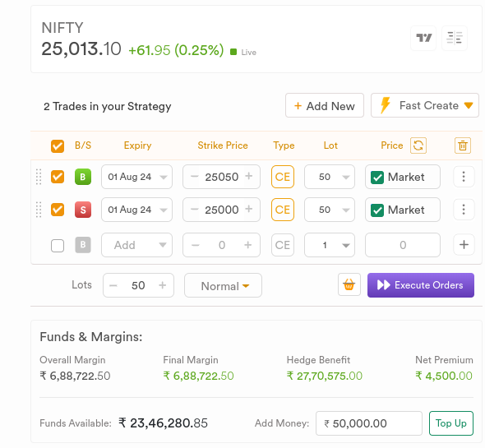Uncheck the 25000 CE trade row
The image size is (485, 448).
pyautogui.click(x=58, y=210)
